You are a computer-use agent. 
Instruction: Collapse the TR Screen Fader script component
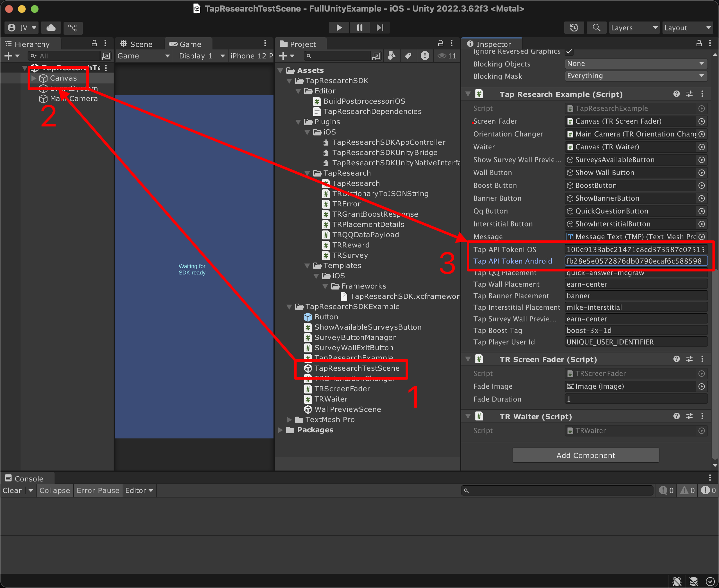click(468, 359)
